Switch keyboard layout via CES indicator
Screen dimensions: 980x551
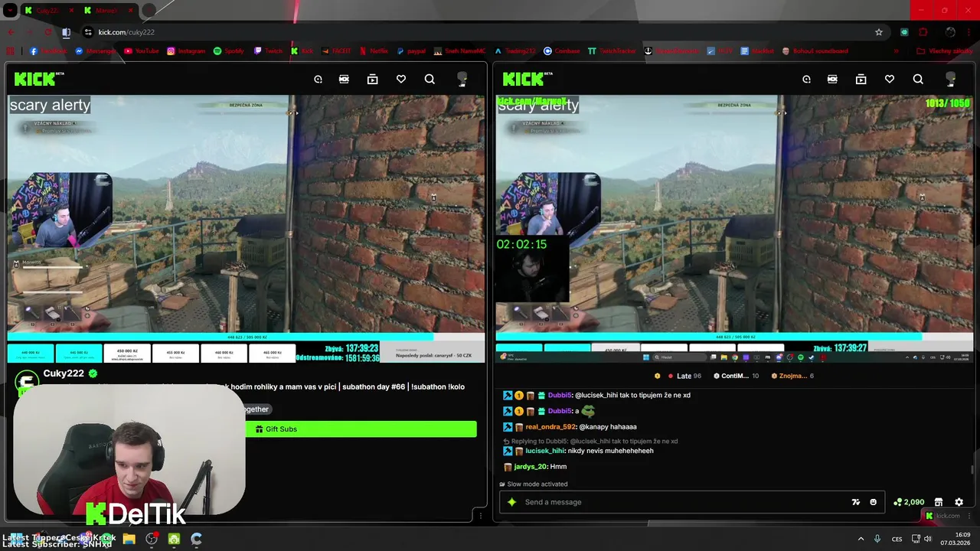[x=897, y=539]
